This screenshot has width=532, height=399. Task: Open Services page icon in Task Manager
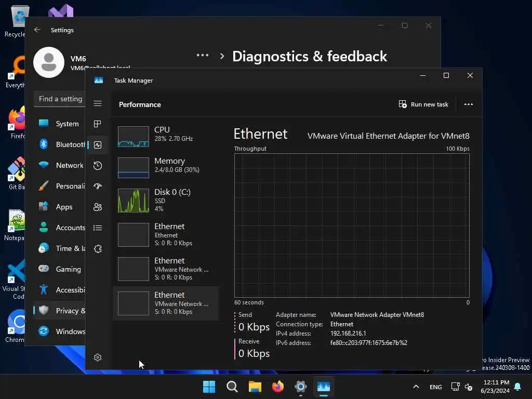(x=98, y=249)
